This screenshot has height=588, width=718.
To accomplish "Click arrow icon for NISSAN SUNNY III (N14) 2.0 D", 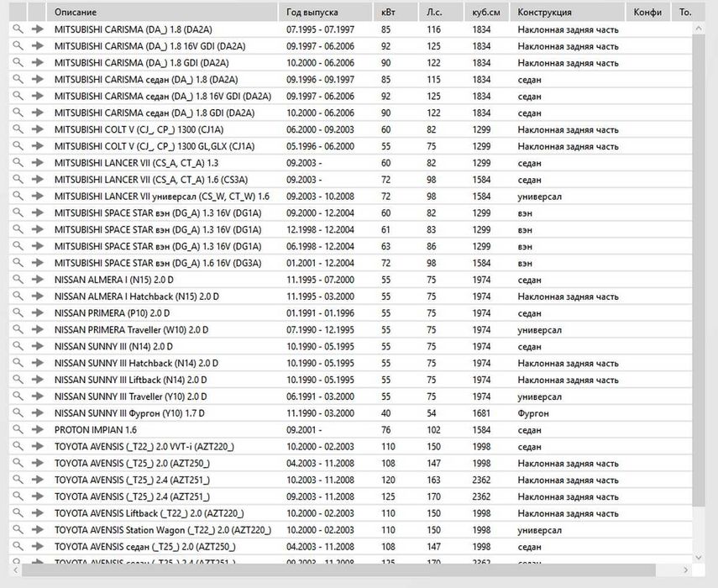I will pos(38,346).
